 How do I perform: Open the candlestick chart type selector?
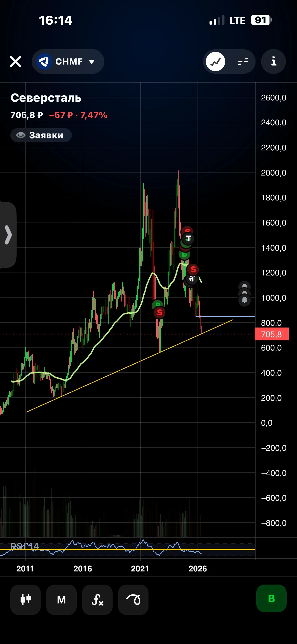26,600
